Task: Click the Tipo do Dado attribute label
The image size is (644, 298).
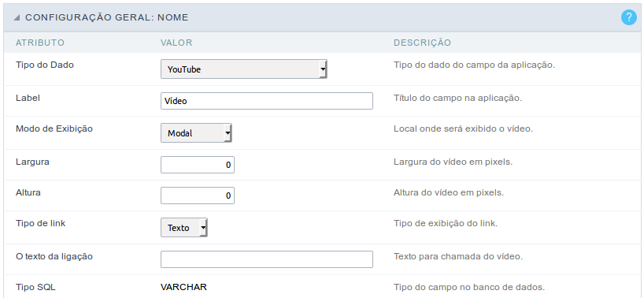Action: 45,65
